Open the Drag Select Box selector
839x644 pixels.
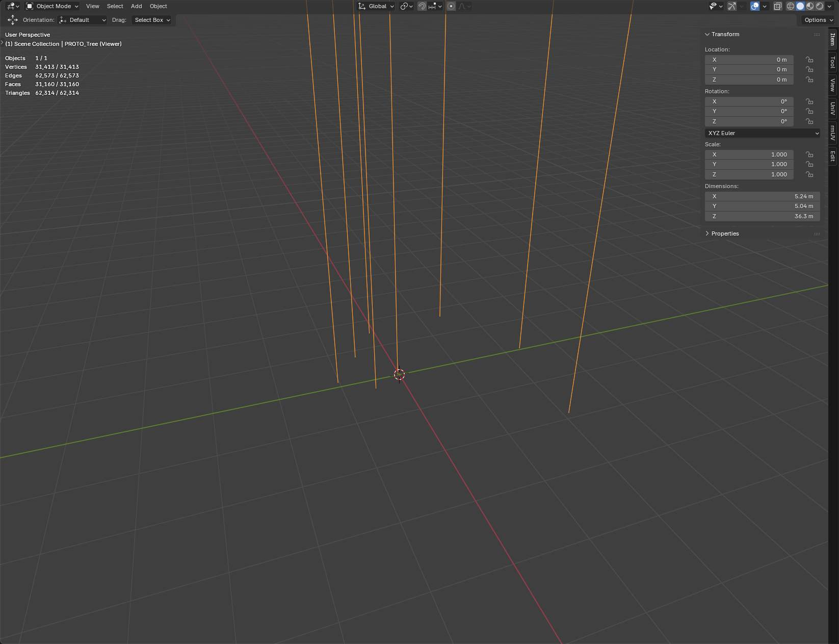[x=152, y=20]
